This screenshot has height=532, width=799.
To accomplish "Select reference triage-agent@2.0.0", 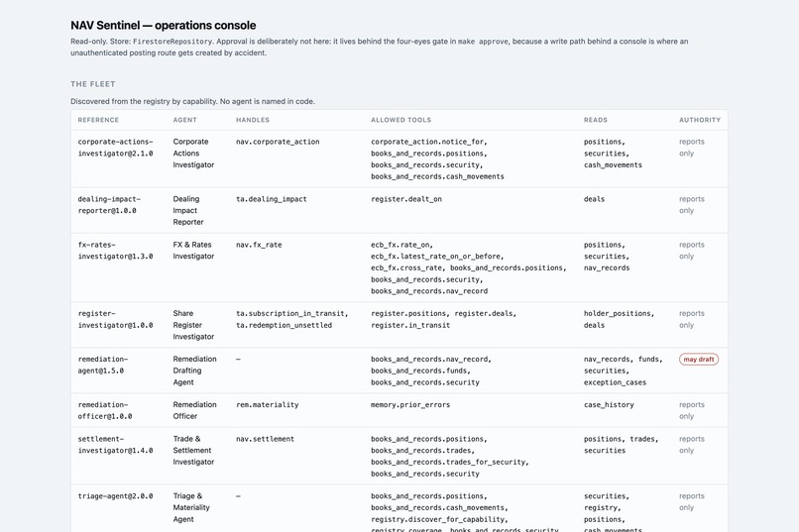I will (x=116, y=496).
